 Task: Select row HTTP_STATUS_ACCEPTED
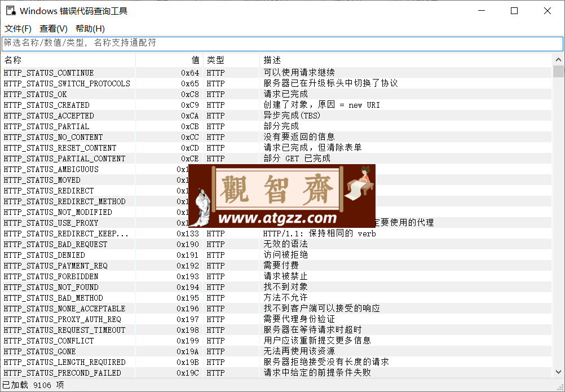point(277,116)
